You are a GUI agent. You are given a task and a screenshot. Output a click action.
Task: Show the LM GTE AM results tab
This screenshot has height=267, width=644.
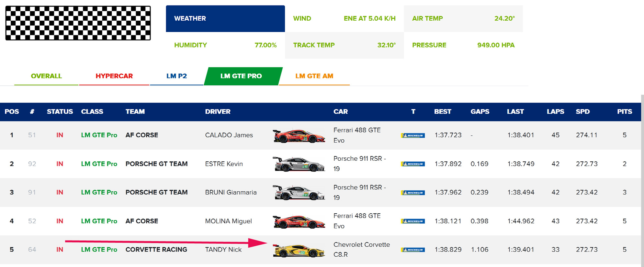click(x=314, y=76)
